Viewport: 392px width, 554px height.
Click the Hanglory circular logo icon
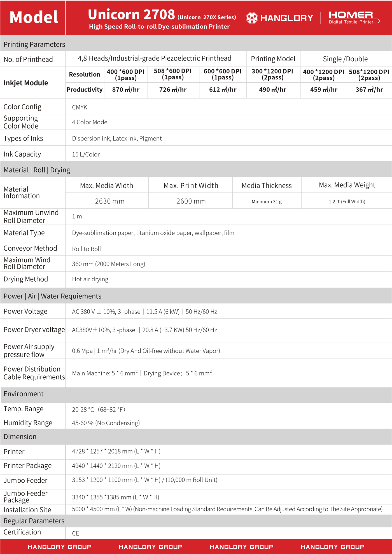pos(252,18)
